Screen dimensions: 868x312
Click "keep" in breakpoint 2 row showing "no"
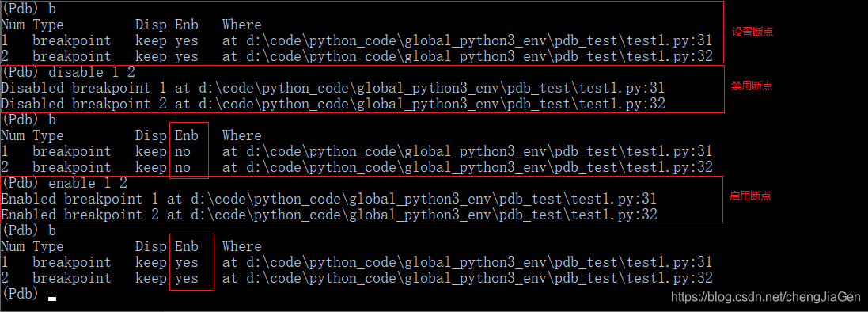point(151,167)
